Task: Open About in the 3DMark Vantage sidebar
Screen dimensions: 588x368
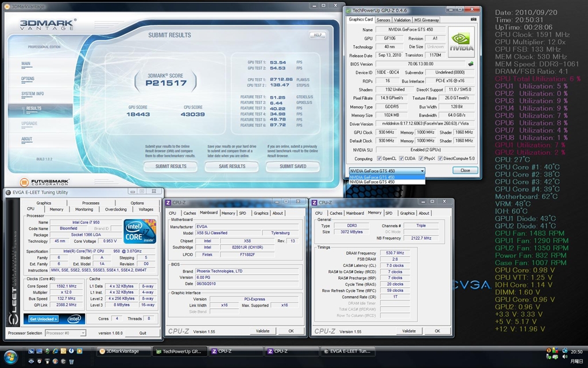Action: [x=26, y=139]
